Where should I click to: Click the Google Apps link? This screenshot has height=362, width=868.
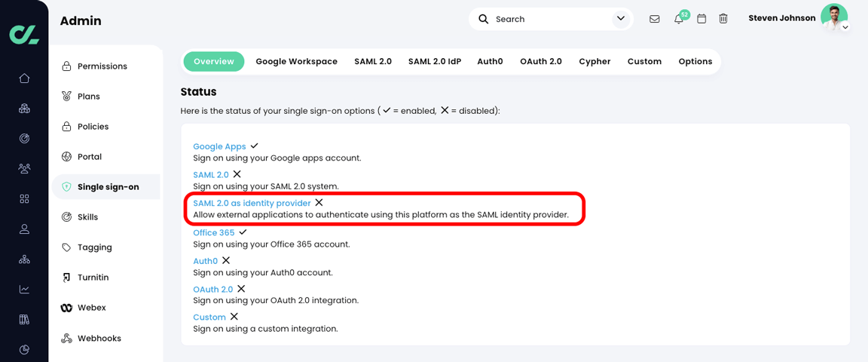(219, 146)
